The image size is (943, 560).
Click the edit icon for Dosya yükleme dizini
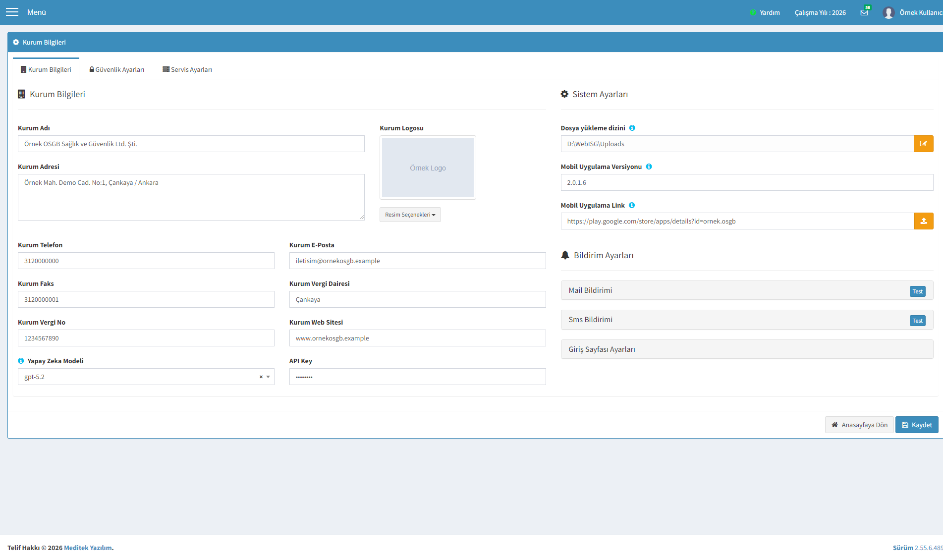click(924, 144)
